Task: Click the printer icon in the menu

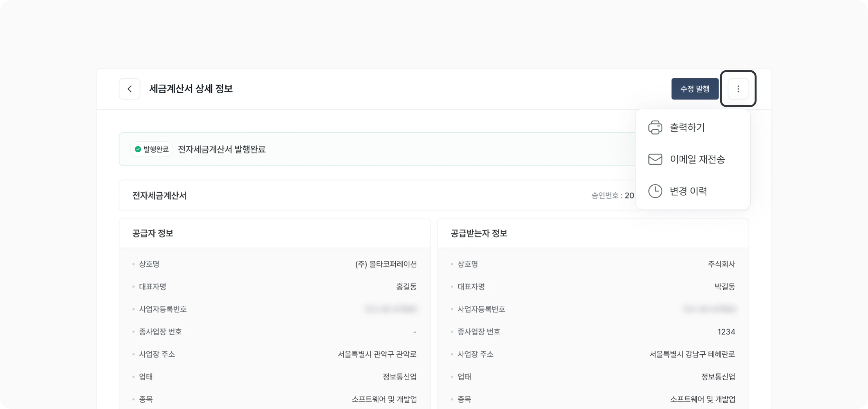Action: click(x=655, y=127)
